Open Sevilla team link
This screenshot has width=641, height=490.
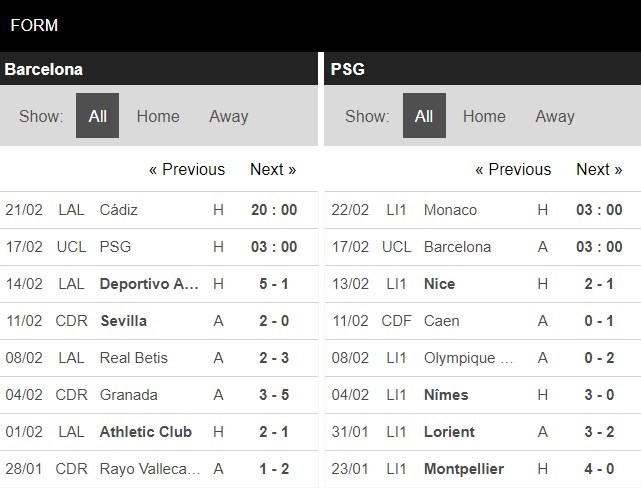[x=123, y=321]
